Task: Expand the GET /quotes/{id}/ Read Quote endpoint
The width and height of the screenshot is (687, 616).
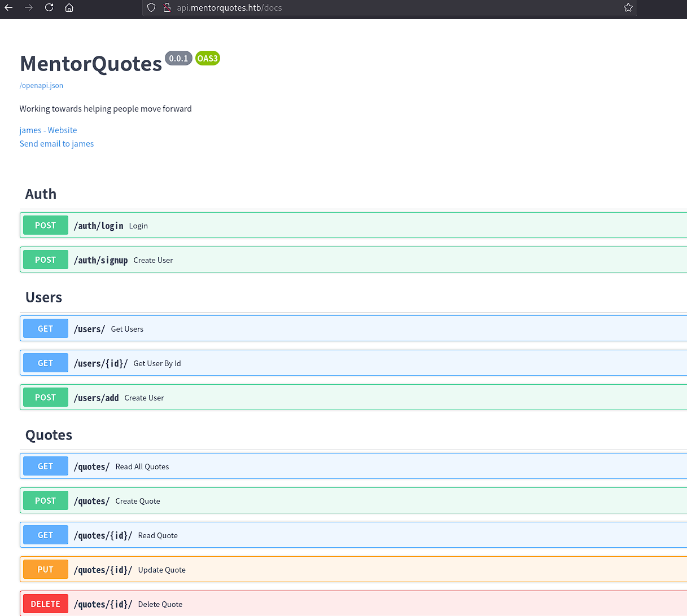Action: coord(353,535)
